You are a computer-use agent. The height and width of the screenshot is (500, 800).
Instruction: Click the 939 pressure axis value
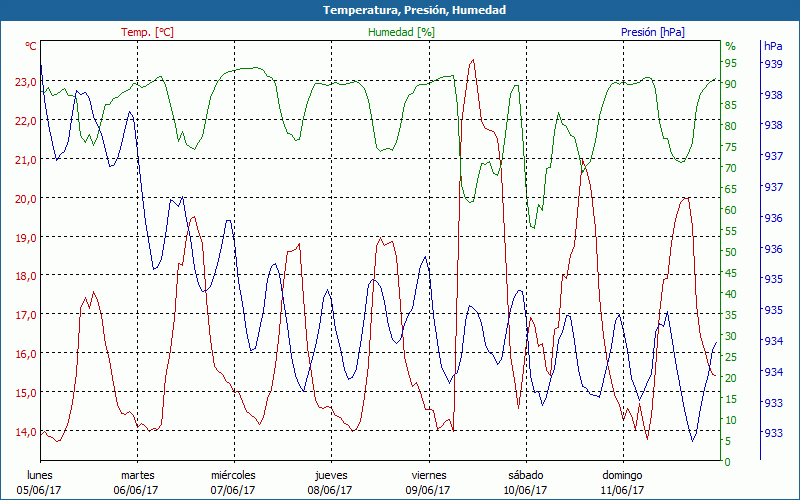(773, 63)
